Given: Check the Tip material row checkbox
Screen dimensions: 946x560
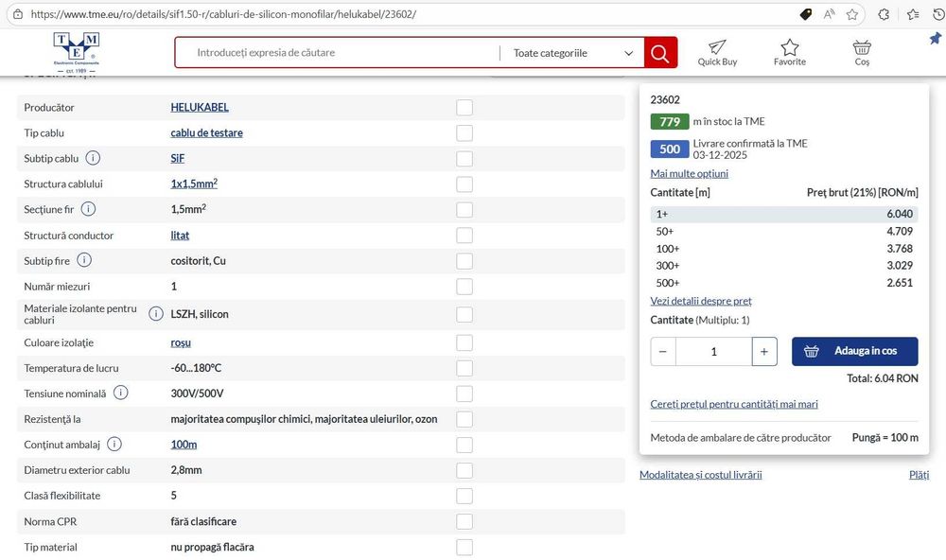Looking at the screenshot, I should [464, 548].
